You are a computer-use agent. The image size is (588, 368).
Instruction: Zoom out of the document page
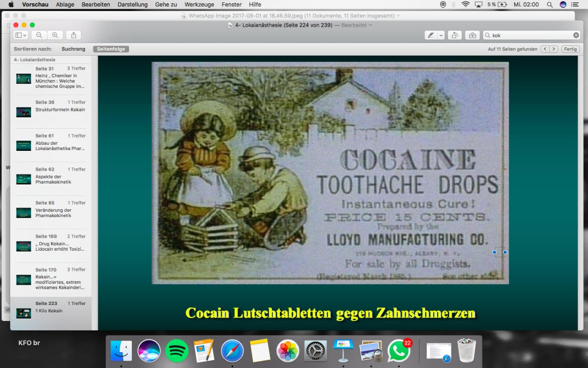tap(39, 35)
